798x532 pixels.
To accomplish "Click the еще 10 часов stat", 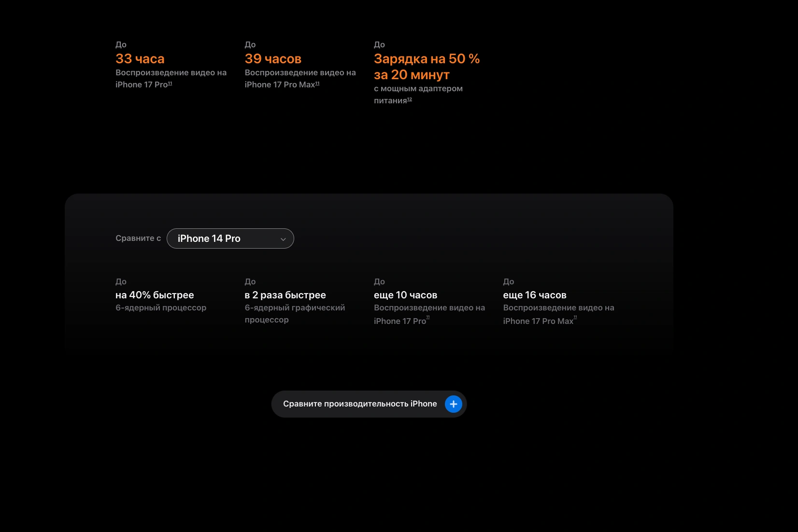I will 405,295.
